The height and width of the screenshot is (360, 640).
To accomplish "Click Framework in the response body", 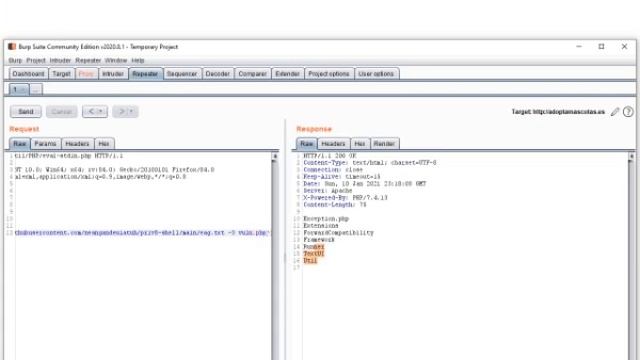I will point(319,240).
